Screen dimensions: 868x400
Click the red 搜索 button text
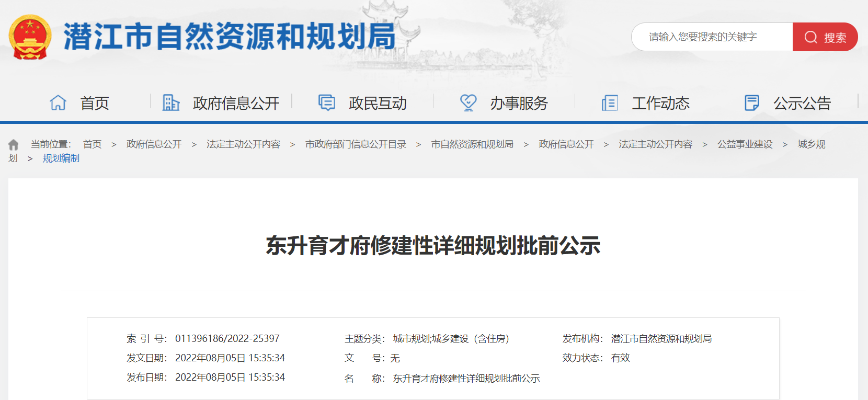835,38
